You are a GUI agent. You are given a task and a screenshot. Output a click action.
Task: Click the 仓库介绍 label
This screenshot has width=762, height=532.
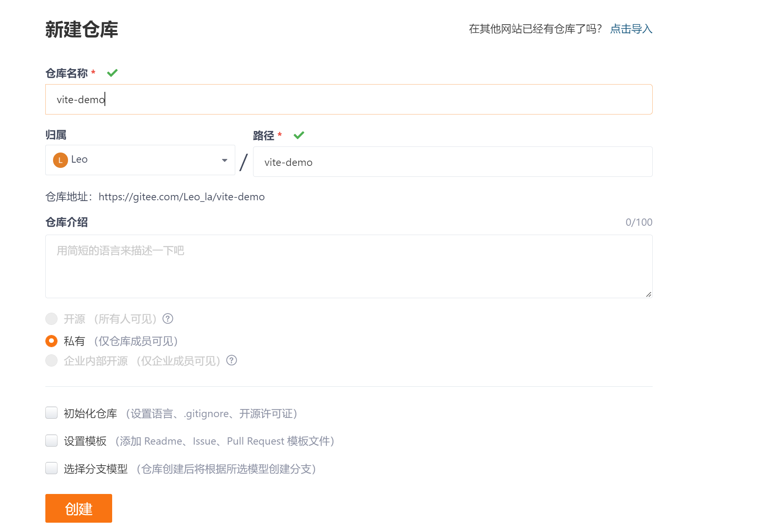coord(66,222)
